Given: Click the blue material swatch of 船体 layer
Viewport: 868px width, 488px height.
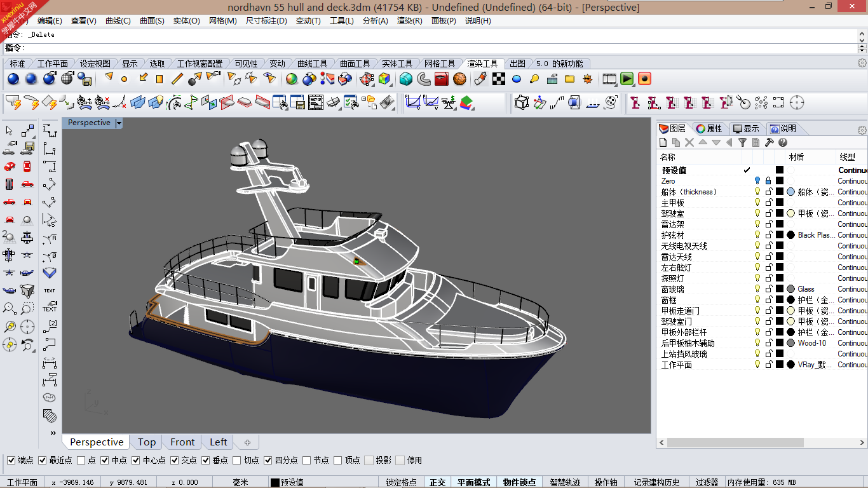Looking at the screenshot, I should [x=790, y=191].
